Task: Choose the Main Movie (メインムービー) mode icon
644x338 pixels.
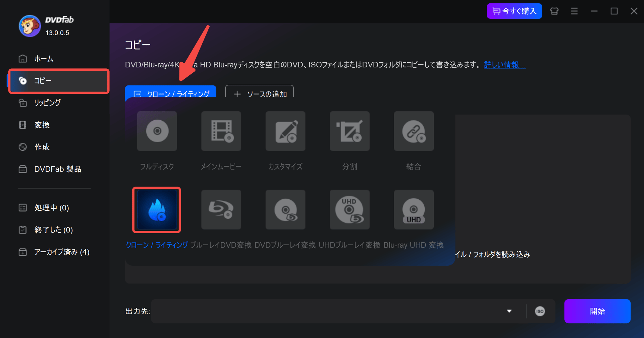Action: (221, 131)
